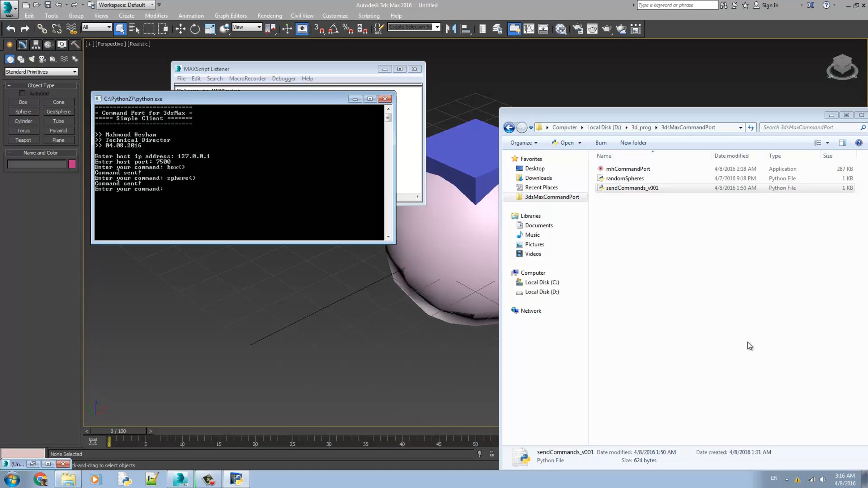Click the Teapot primitive button

click(23, 140)
